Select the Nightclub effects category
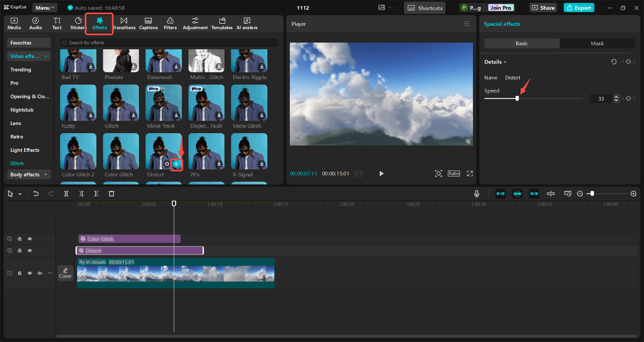 tap(22, 110)
